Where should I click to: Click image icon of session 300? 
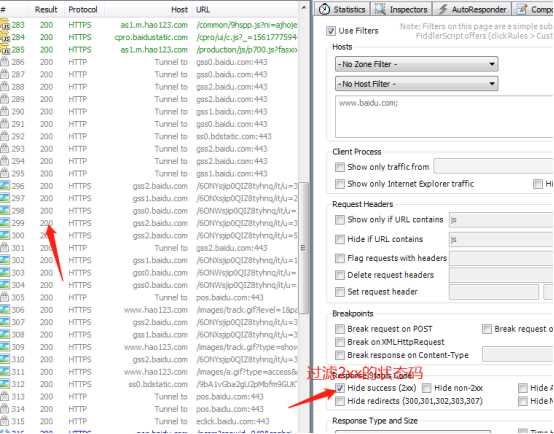pos(5,235)
